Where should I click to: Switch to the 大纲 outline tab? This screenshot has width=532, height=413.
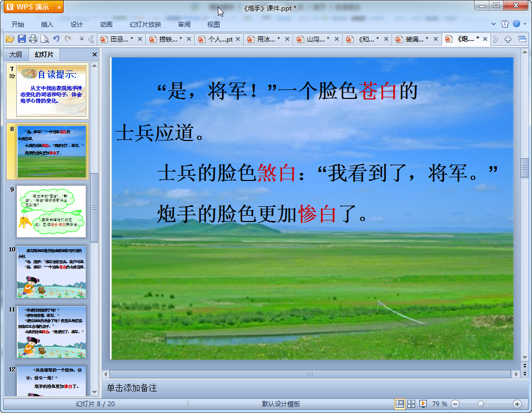pos(16,55)
